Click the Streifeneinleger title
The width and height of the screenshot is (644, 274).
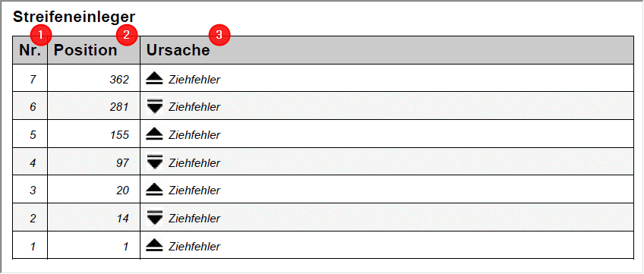pyautogui.click(x=74, y=17)
